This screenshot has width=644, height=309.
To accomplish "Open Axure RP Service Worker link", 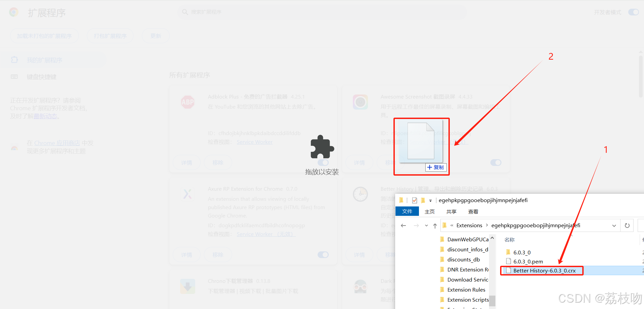I will tap(266, 234).
